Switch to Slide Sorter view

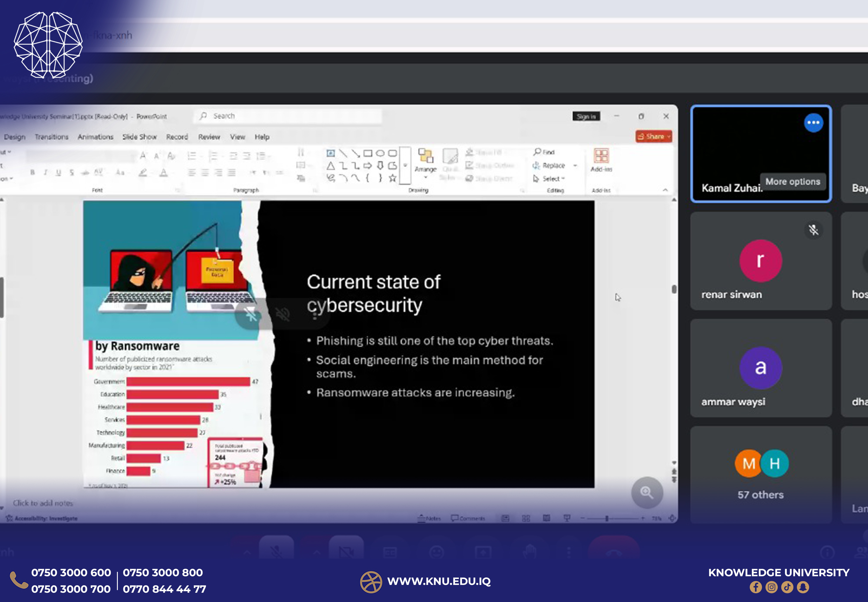click(526, 519)
